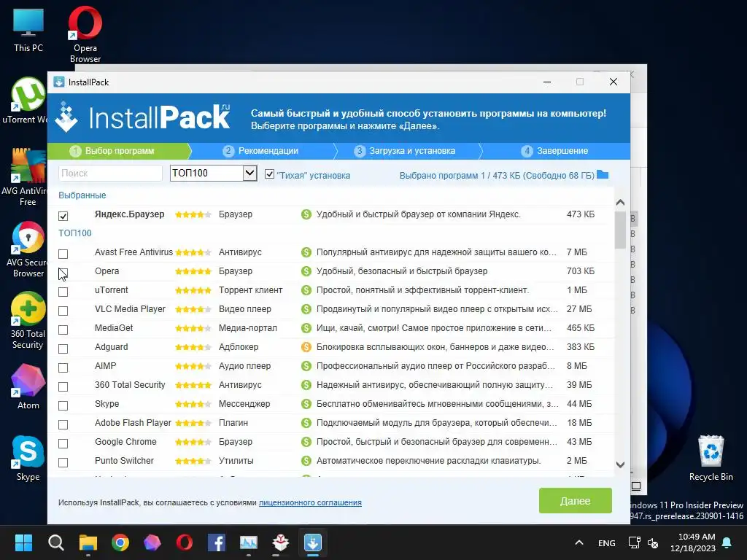
Task: Open the ТОП100 category dropdown
Action: point(214,173)
